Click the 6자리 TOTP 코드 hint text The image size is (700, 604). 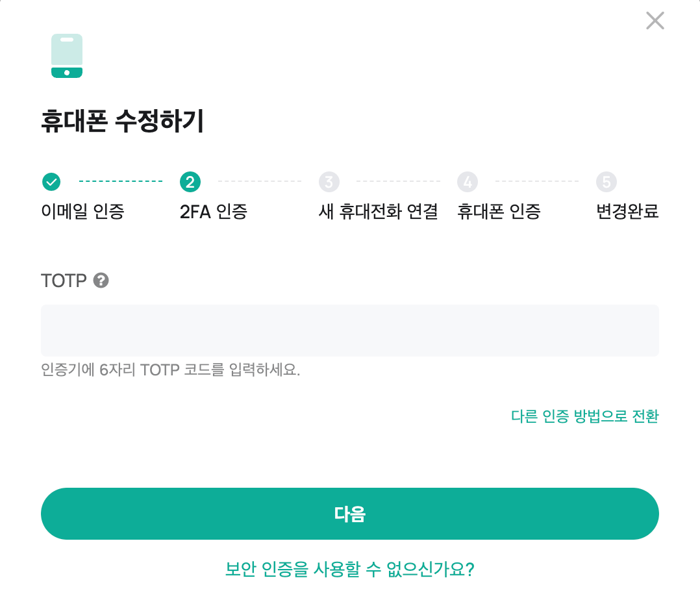click(x=170, y=370)
